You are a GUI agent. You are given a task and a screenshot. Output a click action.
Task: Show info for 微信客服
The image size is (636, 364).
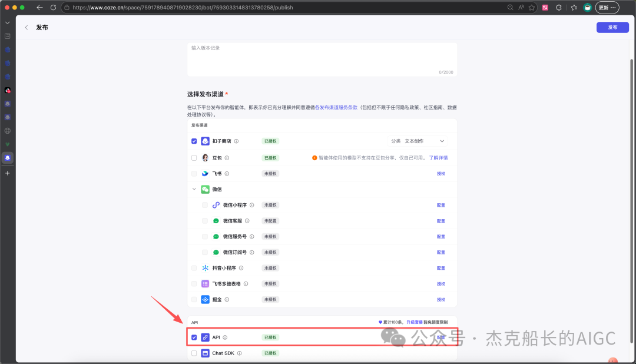(247, 221)
